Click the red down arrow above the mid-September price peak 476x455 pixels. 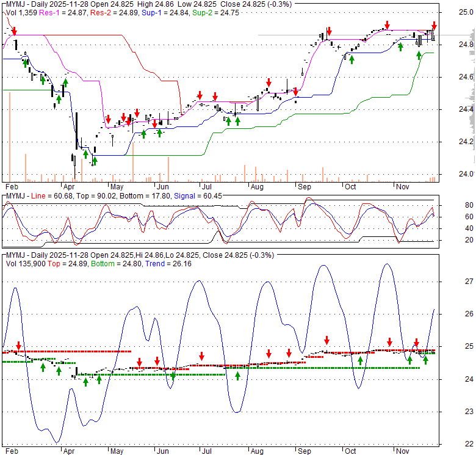tap(329, 31)
